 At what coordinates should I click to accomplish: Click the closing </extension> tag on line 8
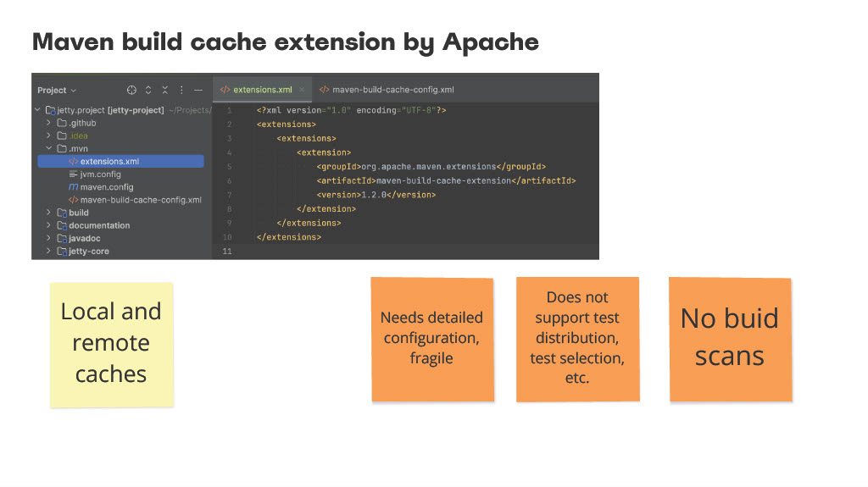(x=326, y=208)
